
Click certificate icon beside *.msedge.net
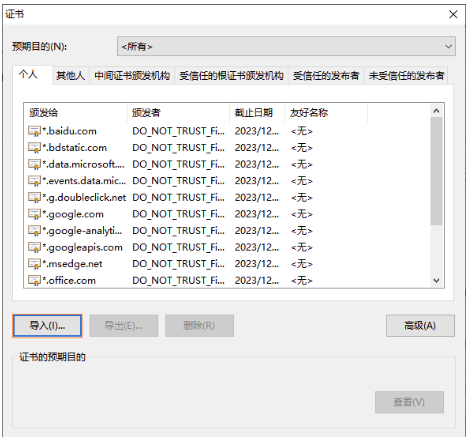34,264
